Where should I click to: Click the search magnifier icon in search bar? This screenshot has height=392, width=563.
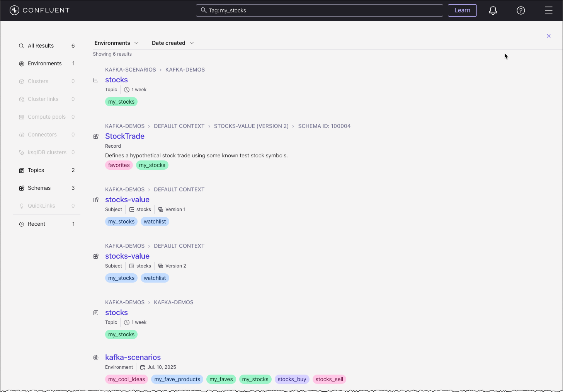click(x=203, y=10)
